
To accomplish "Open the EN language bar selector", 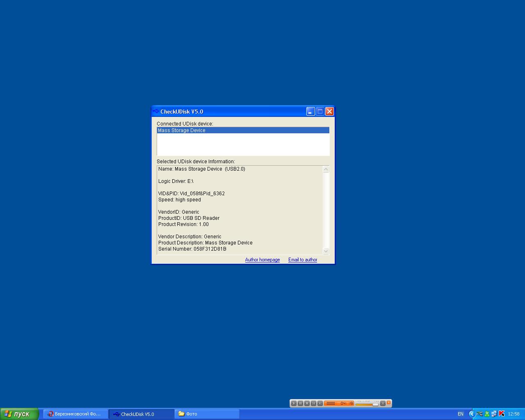I will (461, 414).
